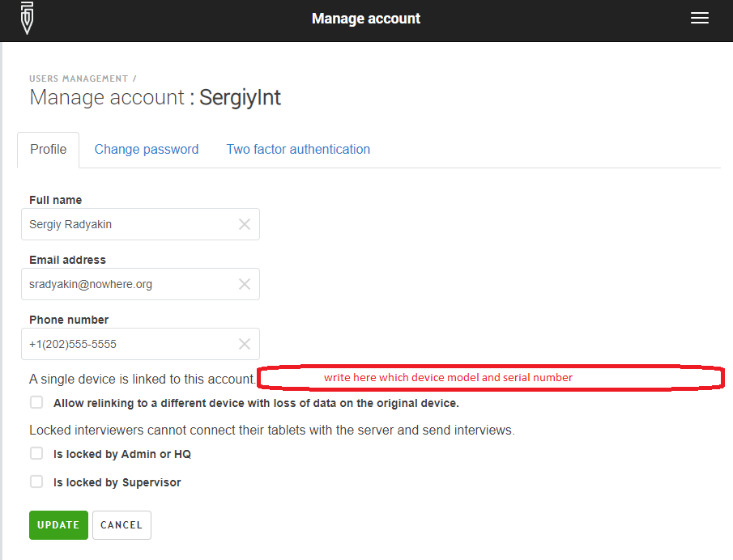Clear the Phone number field
The height and width of the screenshot is (560, 733).
click(244, 344)
